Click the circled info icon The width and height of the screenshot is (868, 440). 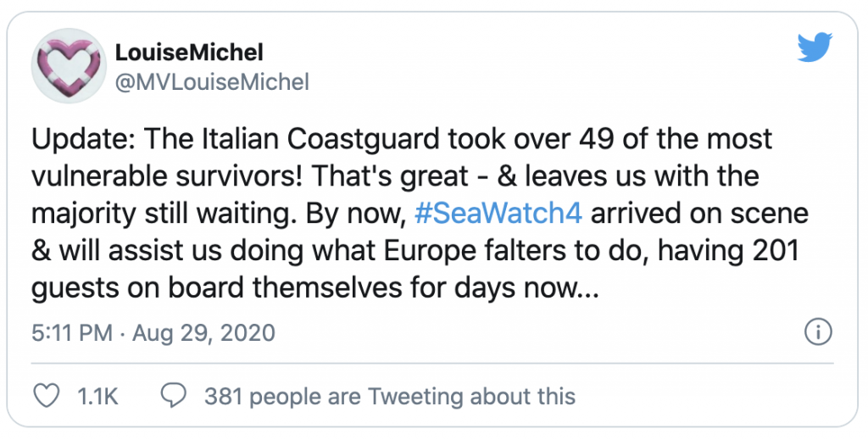[x=818, y=332]
